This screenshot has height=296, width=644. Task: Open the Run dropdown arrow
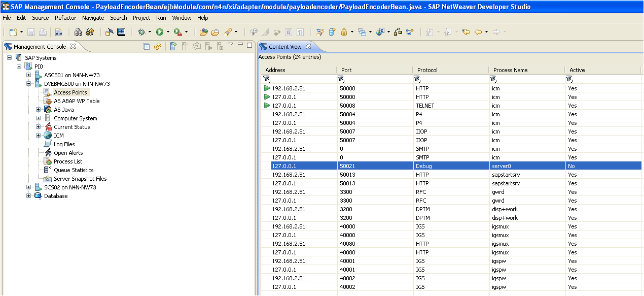tap(167, 32)
